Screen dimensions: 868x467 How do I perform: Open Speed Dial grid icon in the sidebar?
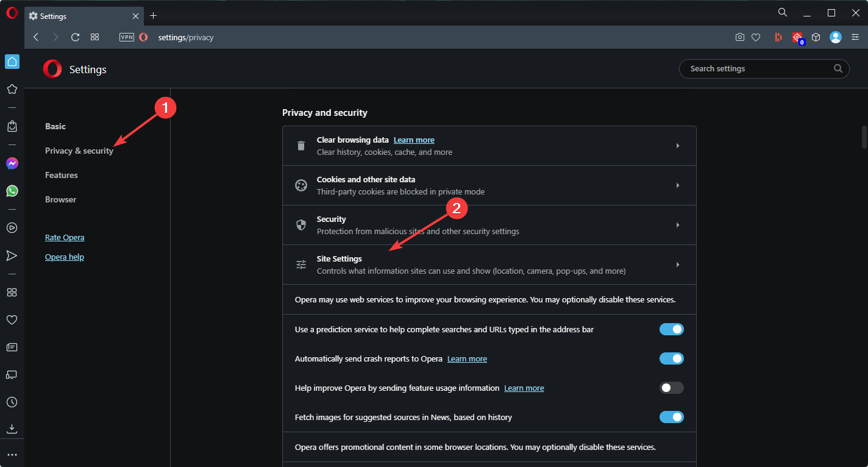[12, 292]
